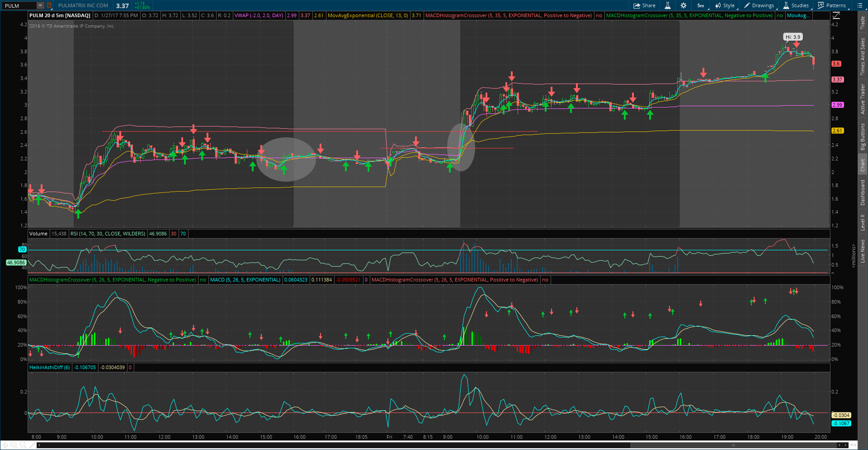Open the Share menu icon
This screenshot has height=450, width=868.
tap(637, 5)
